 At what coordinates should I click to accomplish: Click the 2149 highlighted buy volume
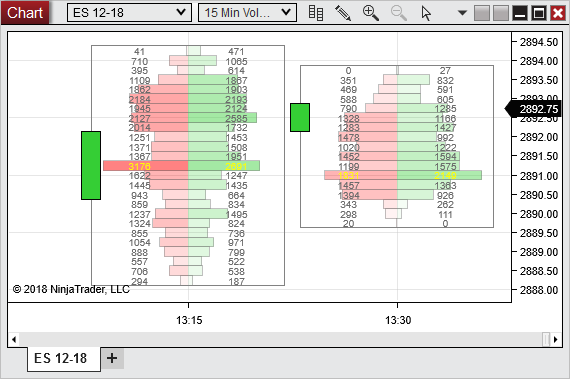pos(445,176)
